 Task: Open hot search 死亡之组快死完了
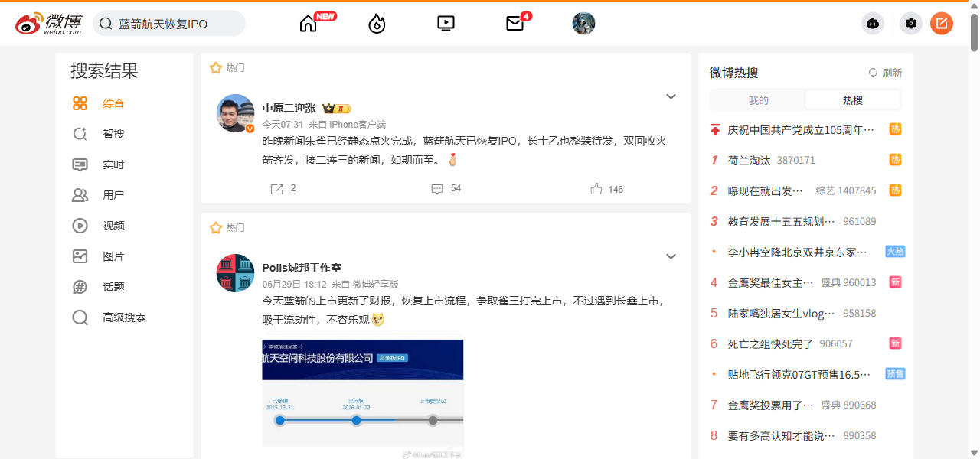(x=770, y=344)
